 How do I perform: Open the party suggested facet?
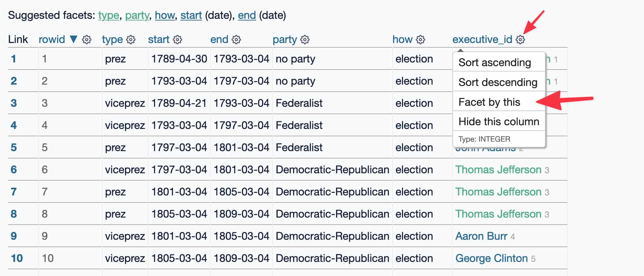136,15
